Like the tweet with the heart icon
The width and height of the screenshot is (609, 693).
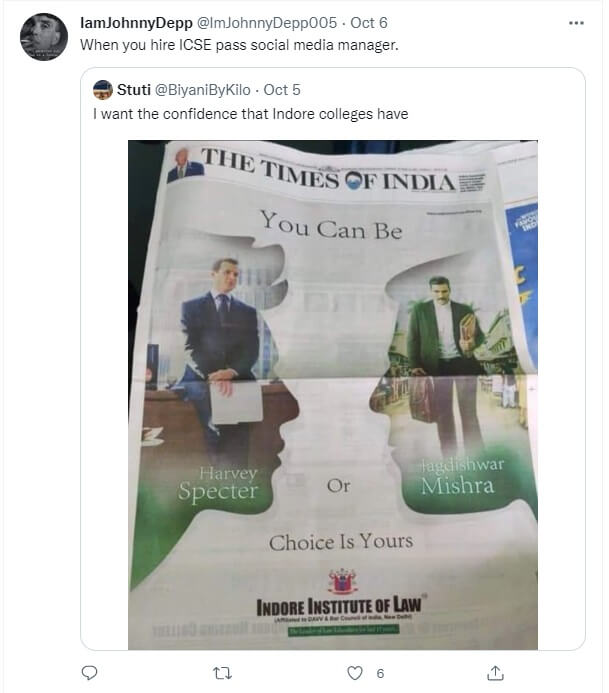coord(353,673)
